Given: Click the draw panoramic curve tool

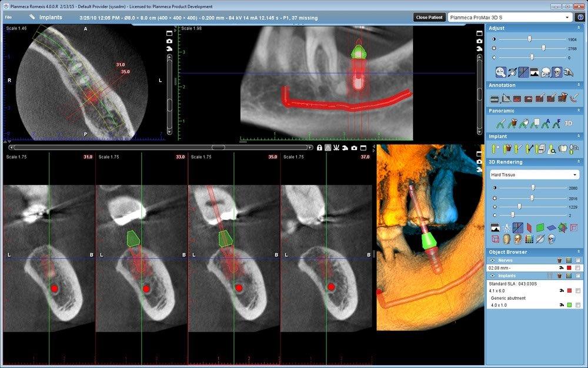Looking at the screenshot, I should click(501, 123).
